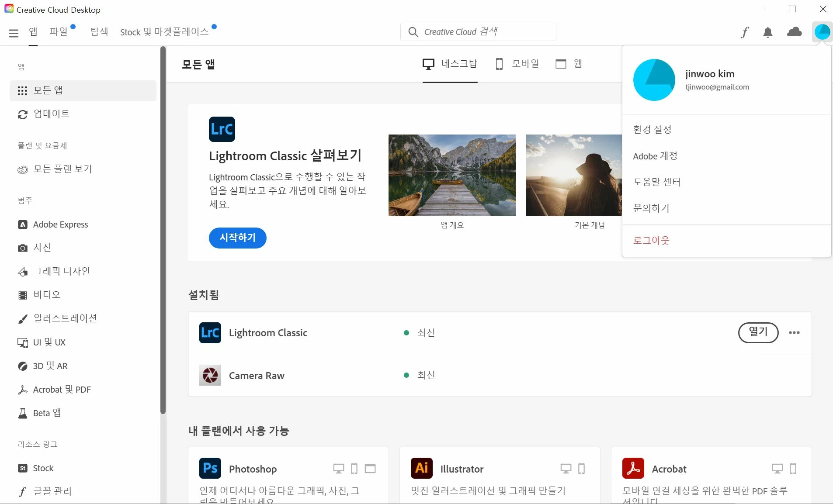Select the 모든 앱 sidebar item
The width and height of the screenshot is (833, 504).
pyautogui.click(x=83, y=90)
